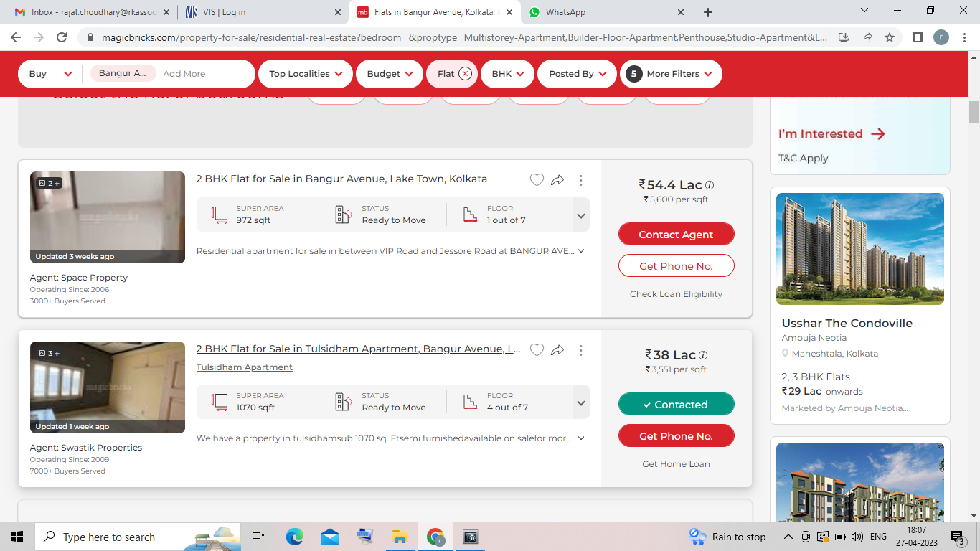Save the Bangur Avenue flat with heart icon
The image size is (980, 551).
pyautogui.click(x=537, y=180)
